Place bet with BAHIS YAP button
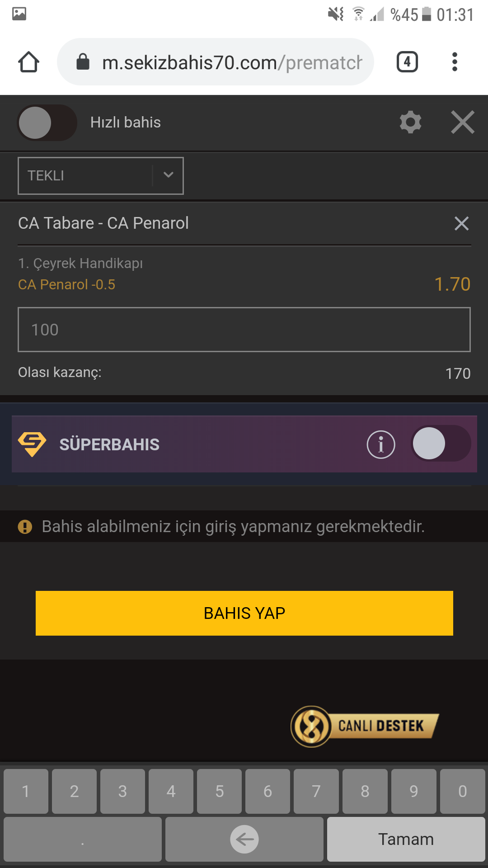Image resolution: width=488 pixels, height=868 pixels. click(244, 613)
